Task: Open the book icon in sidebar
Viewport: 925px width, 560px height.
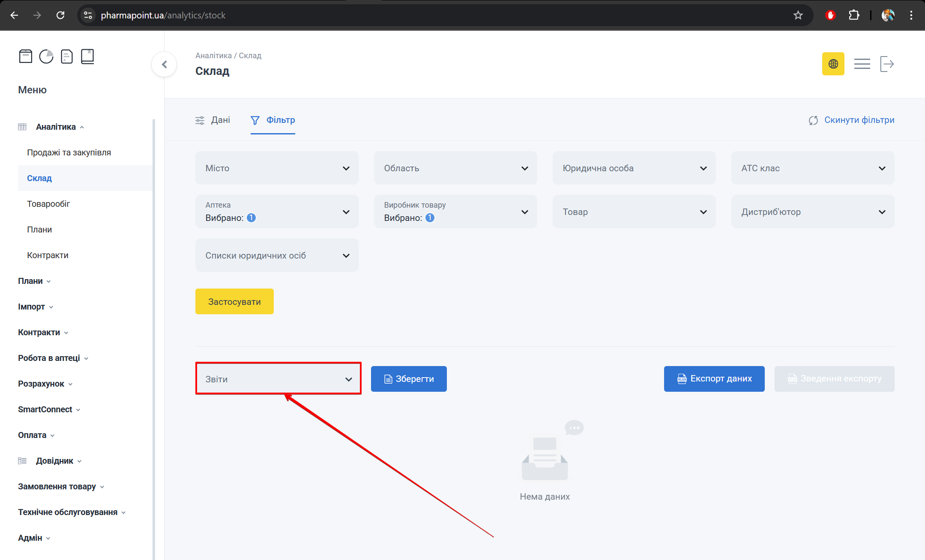Action: click(87, 56)
